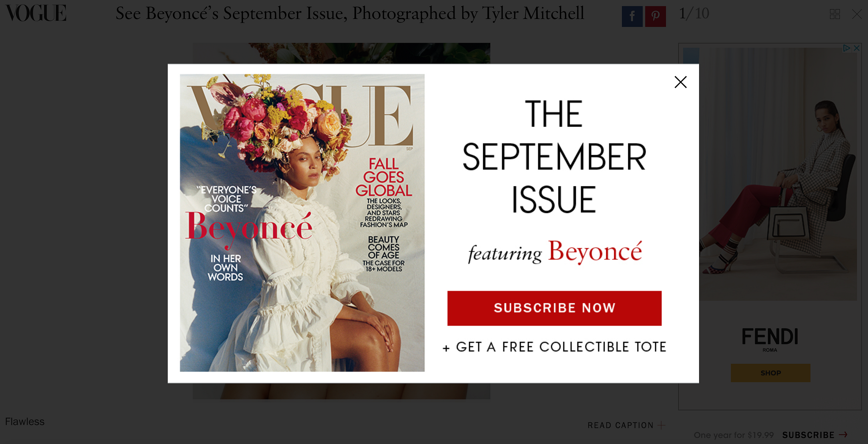
Task: Click the 1/10 slide counter
Action: [x=694, y=14]
